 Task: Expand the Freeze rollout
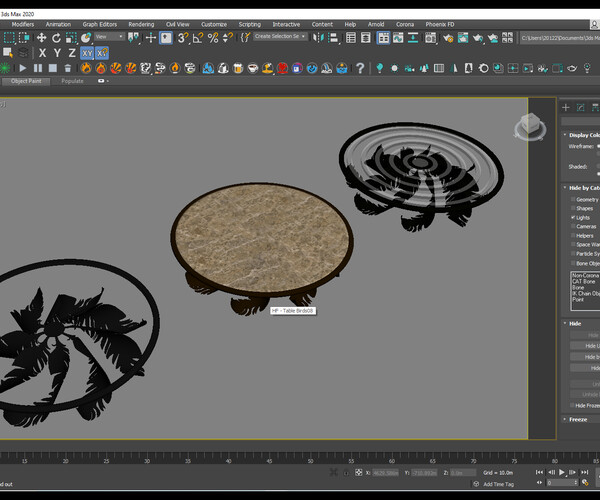579,419
